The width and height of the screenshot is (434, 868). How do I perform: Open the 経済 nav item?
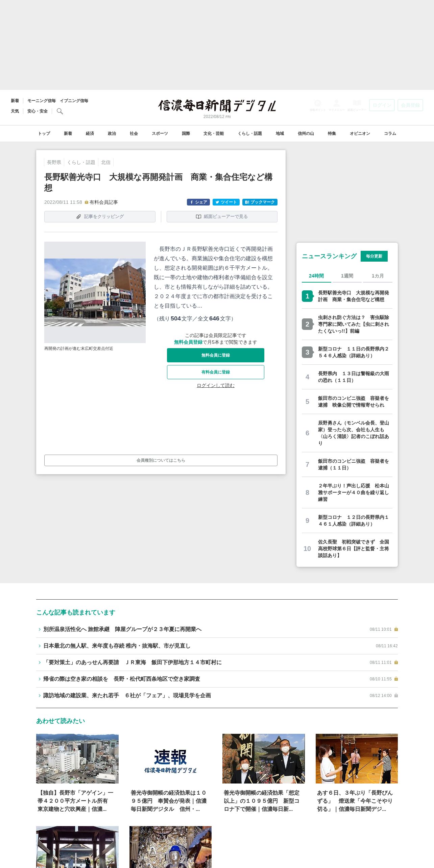point(90,134)
